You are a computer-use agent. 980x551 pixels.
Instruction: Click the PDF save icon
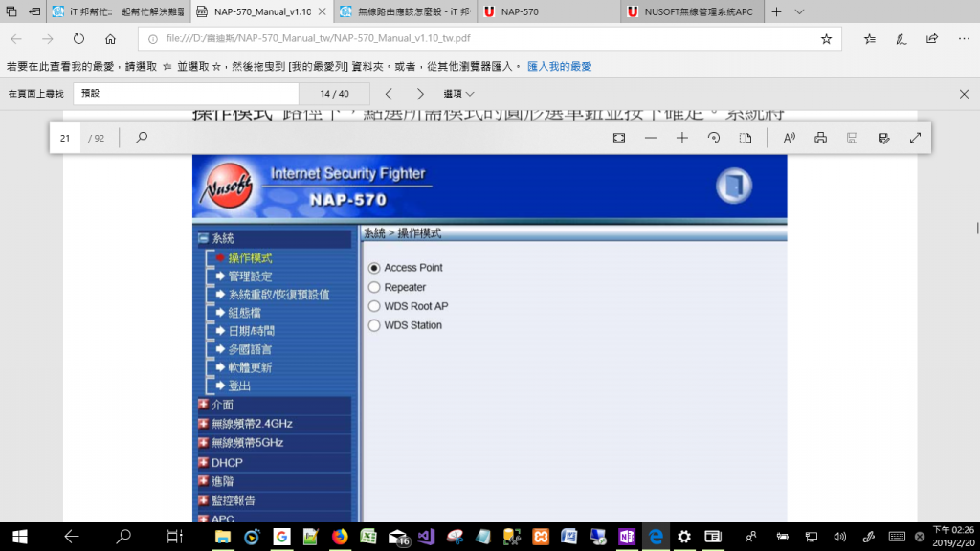(852, 138)
